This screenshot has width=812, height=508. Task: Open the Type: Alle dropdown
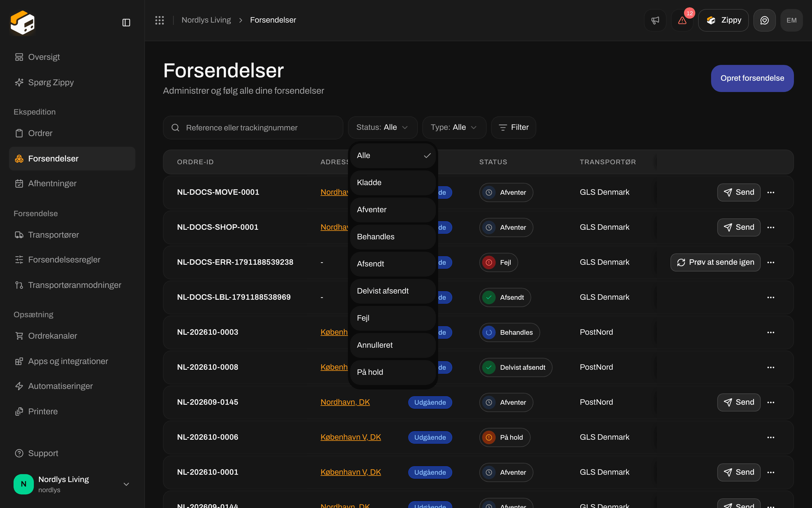point(454,127)
